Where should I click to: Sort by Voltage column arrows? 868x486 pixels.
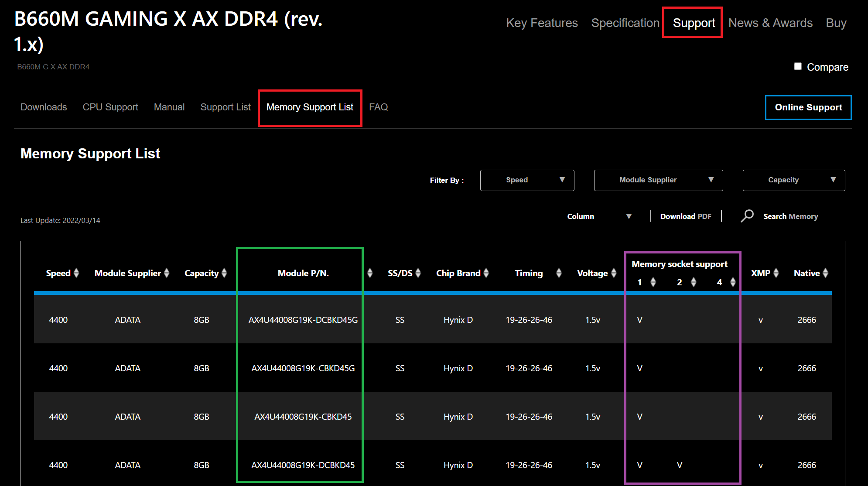click(x=614, y=273)
